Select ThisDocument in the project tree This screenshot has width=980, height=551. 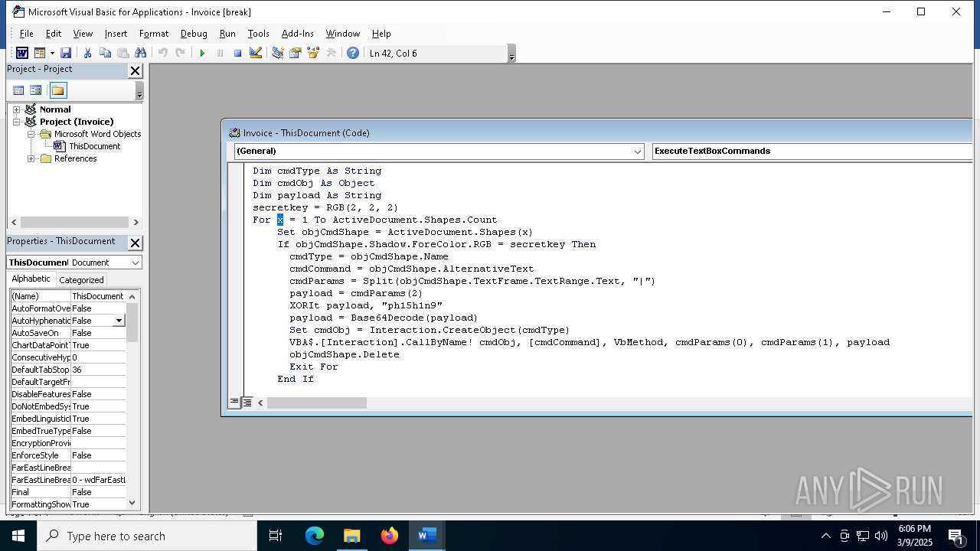pyautogui.click(x=94, y=146)
